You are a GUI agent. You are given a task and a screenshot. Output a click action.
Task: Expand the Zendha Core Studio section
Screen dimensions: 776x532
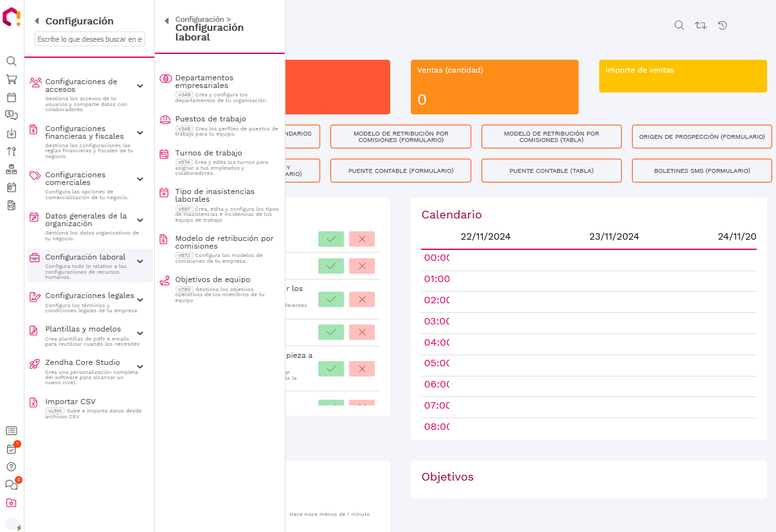pos(140,367)
